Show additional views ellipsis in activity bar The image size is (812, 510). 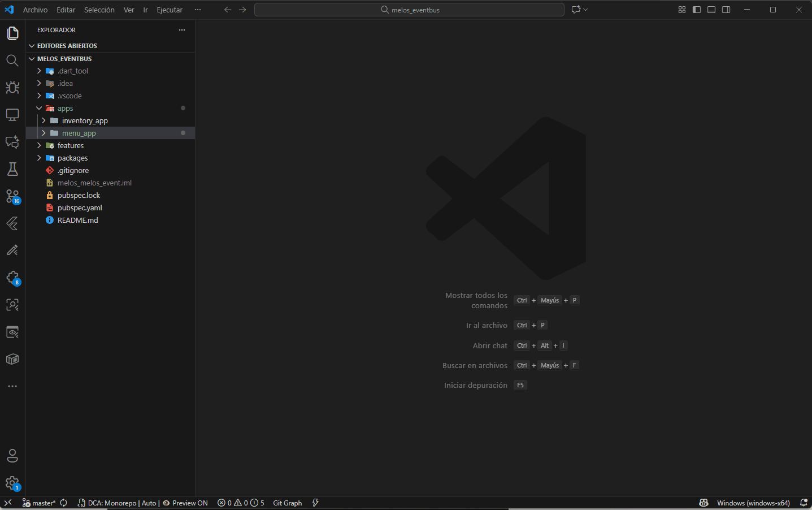[12, 386]
